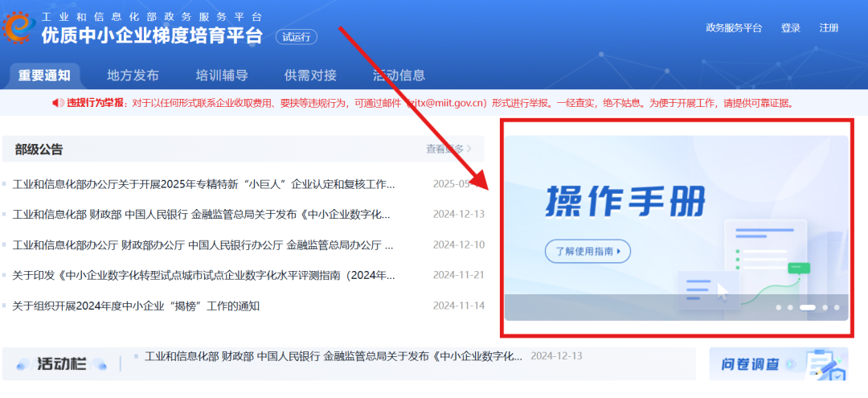Select the first carousel dot
Viewport: 868px width, 398px height.
[778, 307]
